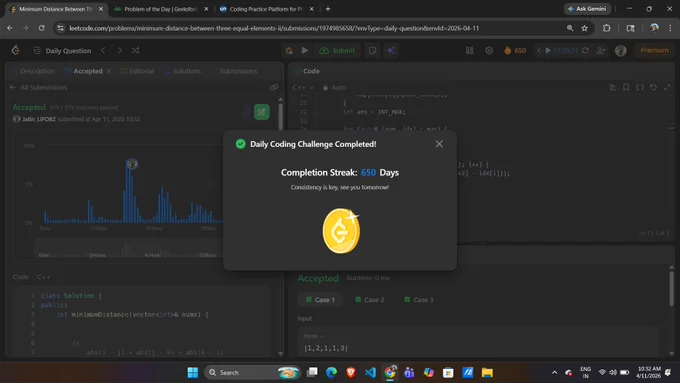Open the AI sparkle assistant icon
Image resolution: width=680 pixels, height=383 pixels.
click(391, 51)
